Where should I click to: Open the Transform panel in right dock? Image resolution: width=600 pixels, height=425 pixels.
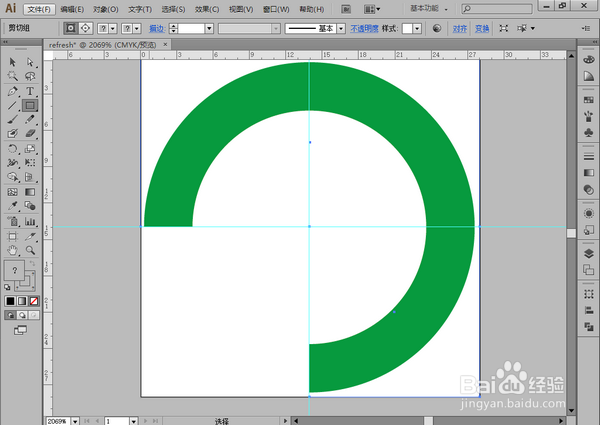pos(589,294)
